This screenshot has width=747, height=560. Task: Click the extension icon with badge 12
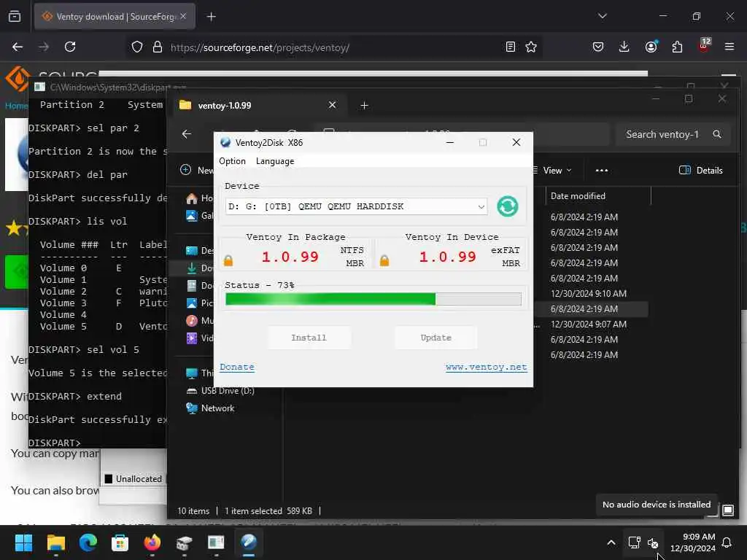click(704, 46)
